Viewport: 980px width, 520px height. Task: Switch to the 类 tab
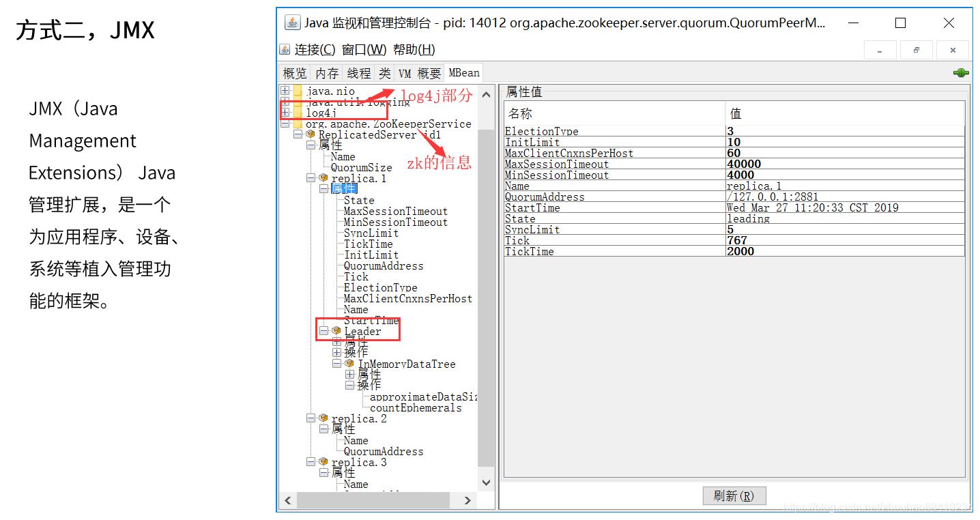(x=385, y=73)
